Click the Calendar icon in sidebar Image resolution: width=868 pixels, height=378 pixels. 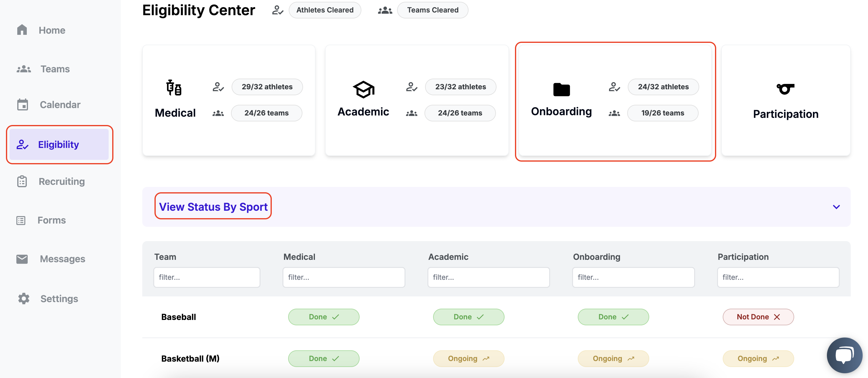pyautogui.click(x=23, y=105)
